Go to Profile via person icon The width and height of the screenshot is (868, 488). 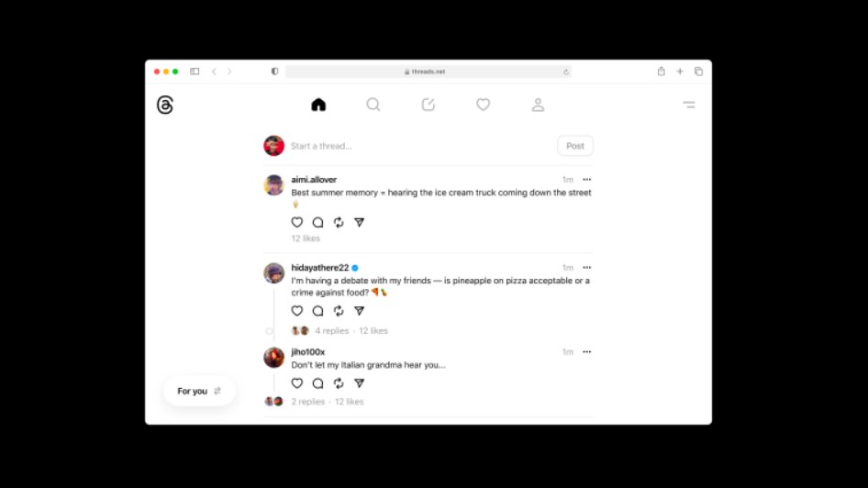[x=538, y=105]
